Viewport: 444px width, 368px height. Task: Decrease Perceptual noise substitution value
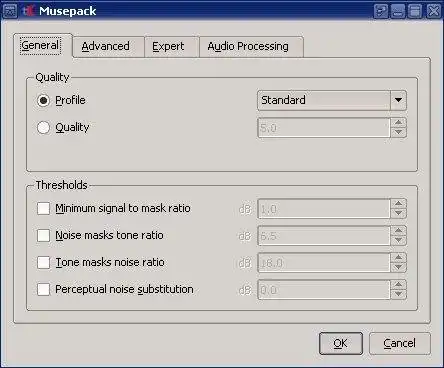pos(398,295)
